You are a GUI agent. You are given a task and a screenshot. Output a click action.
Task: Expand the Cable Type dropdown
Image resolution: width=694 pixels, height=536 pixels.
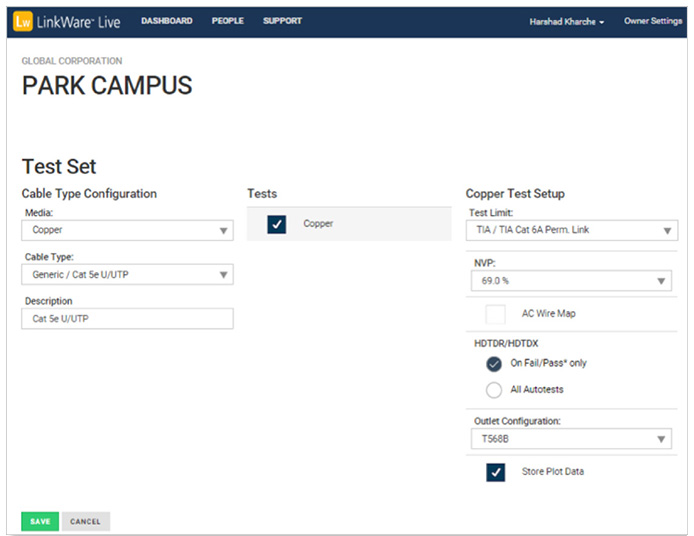coord(127,274)
